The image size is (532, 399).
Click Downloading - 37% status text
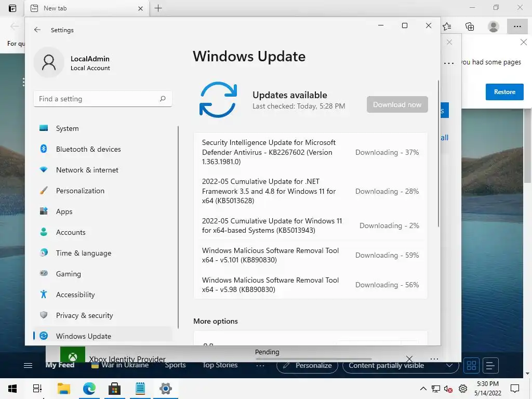(387, 152)
